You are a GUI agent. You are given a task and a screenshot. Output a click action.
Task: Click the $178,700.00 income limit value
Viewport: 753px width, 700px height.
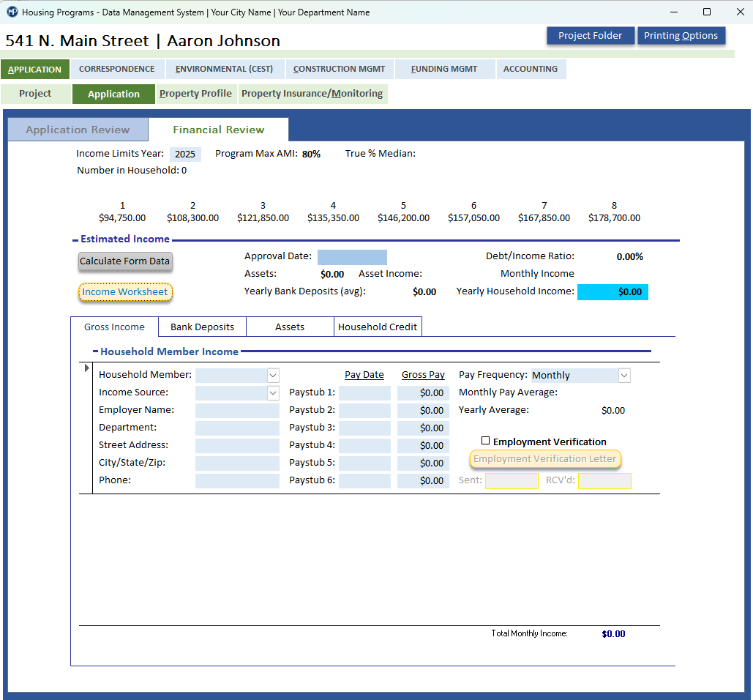tap(614, 217)
